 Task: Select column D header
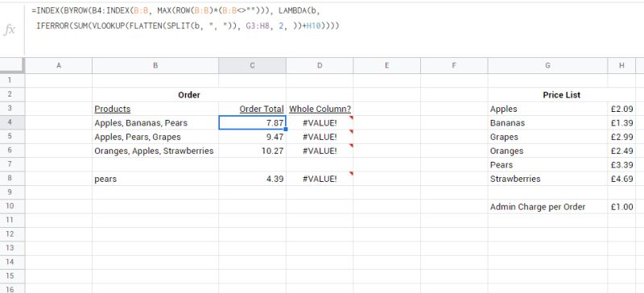tap(320, 65)
